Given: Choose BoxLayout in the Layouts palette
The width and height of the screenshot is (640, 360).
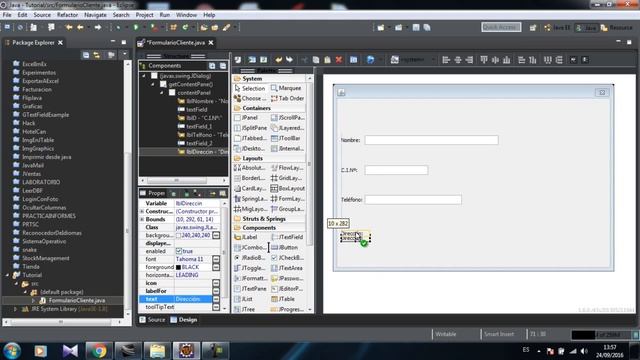Looking at the screenshot, I should [x=288, y=189].
